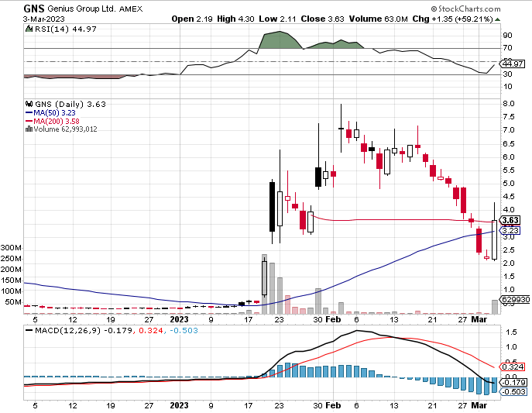532x413 pixels.
Task: Click the MACD(12,26,9) legend label
Action: [68, 331]
